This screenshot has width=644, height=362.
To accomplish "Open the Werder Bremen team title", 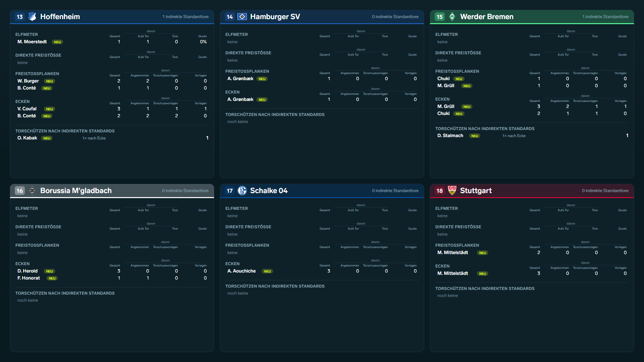I will click(x=487, y=17).
